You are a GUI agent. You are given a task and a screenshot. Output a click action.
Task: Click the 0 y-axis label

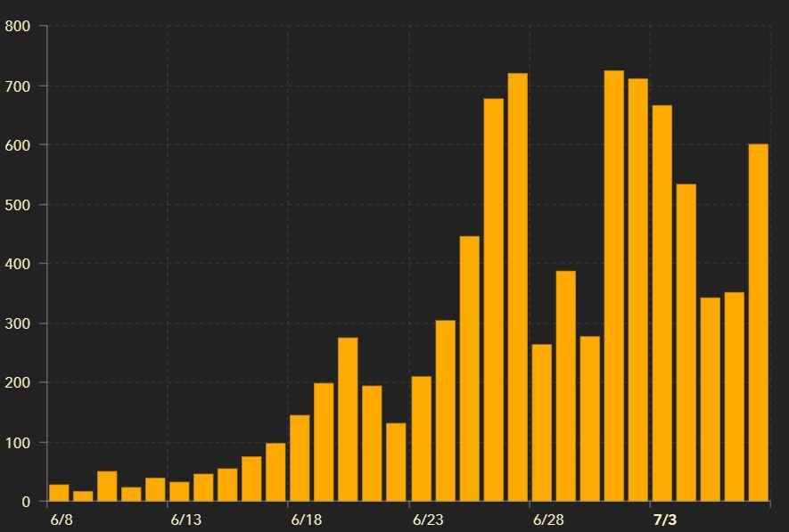click(28, 502)
